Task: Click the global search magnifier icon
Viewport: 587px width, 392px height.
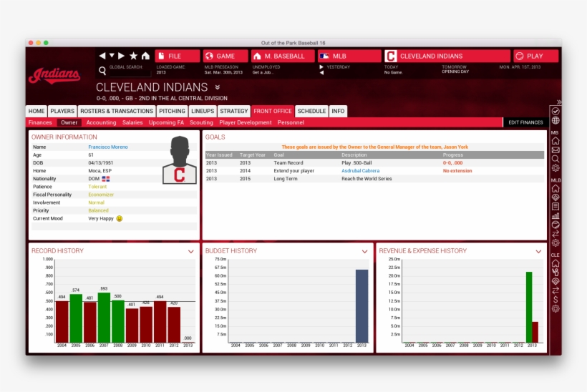Action: pyautogui.click(x=102, y=70)
